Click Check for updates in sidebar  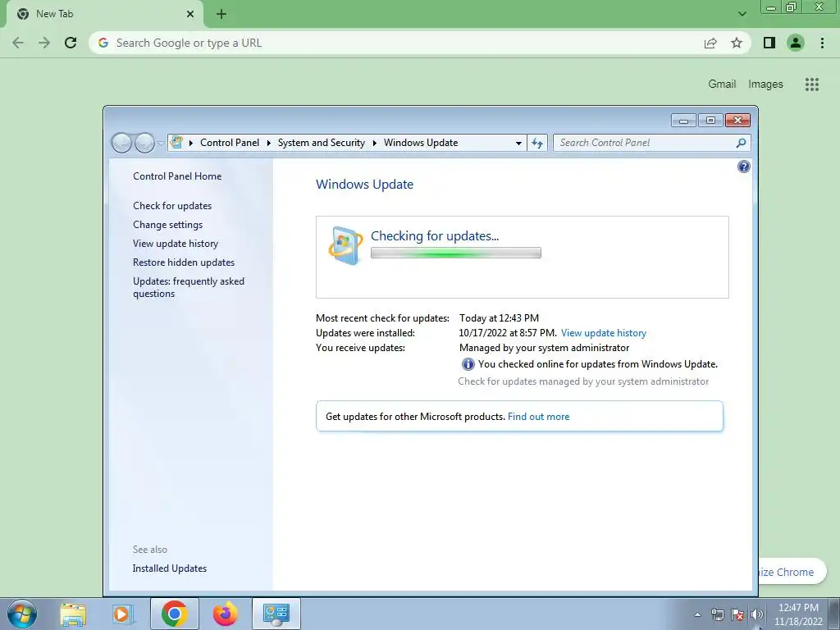(172, 206)
